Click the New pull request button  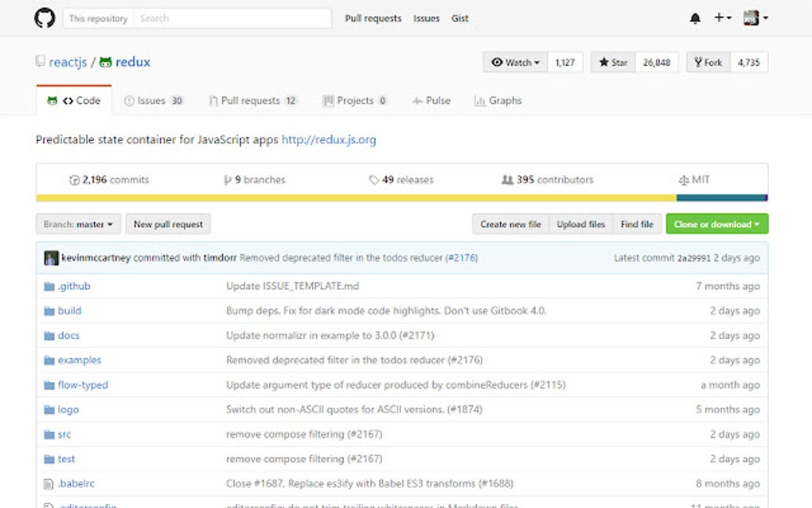(168, 225)
